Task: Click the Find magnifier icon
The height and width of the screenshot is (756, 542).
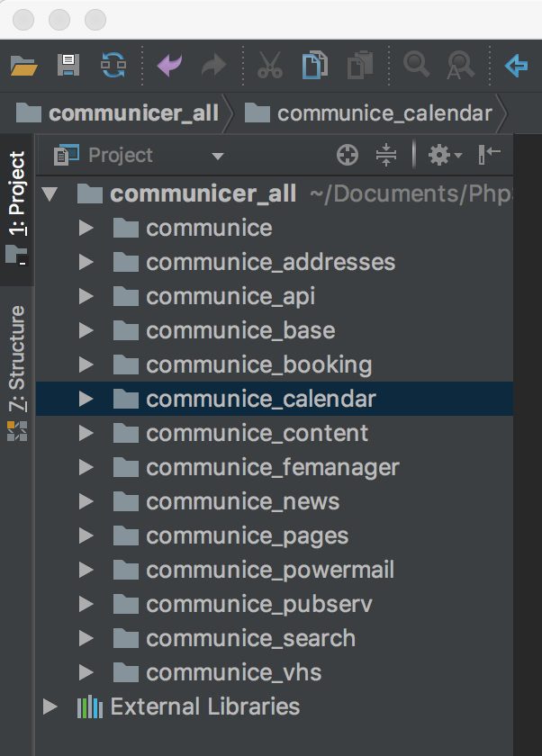Action: [x=415, y=66]
